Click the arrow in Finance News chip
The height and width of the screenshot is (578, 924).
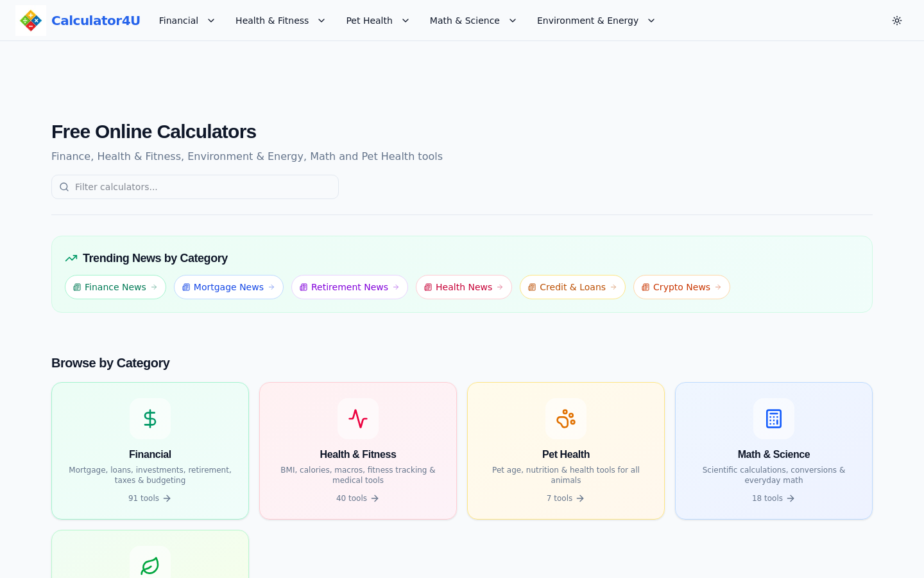coord(154,287)
